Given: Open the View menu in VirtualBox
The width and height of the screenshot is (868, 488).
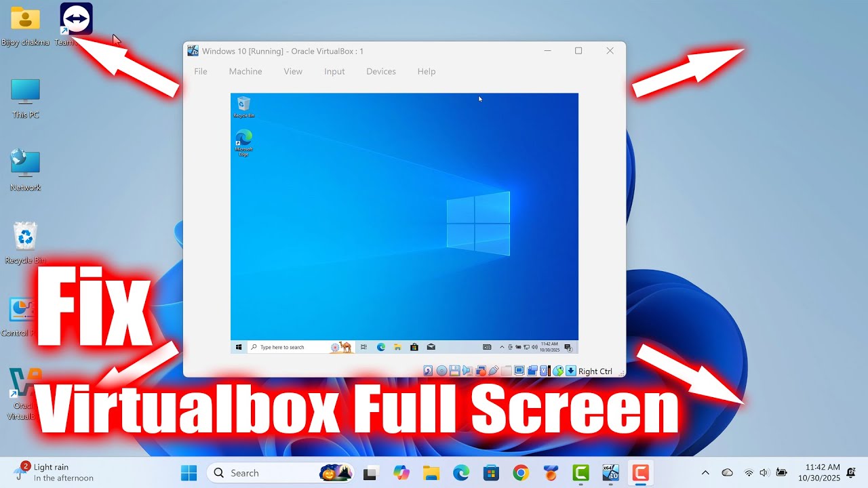Looking at the screenshot, I should click(293, 71).
